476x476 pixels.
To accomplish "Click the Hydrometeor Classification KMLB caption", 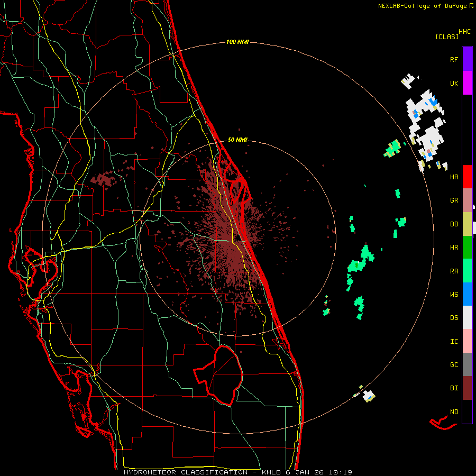I will (x=238, y=472).
